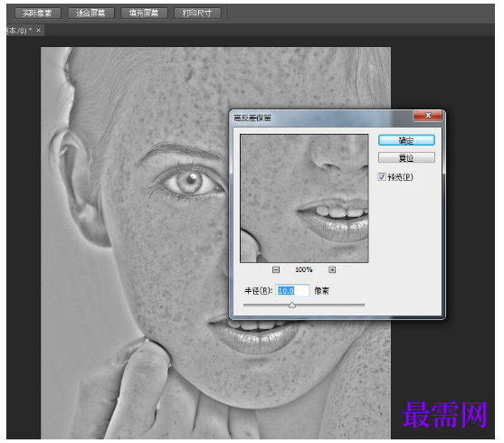This screenshot has width=504, height=443.
Task: Click the 打印尺寸 (Print Size) button
Action: (x=197, y=14)
